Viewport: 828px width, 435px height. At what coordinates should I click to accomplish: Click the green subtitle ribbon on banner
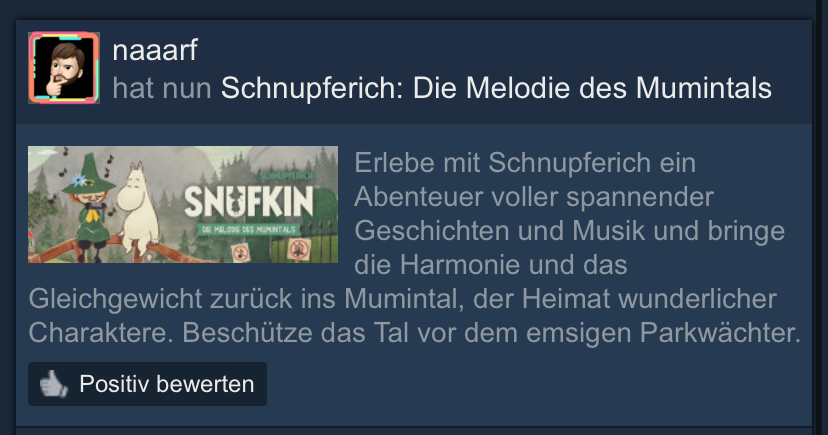(x=249, y=229)
